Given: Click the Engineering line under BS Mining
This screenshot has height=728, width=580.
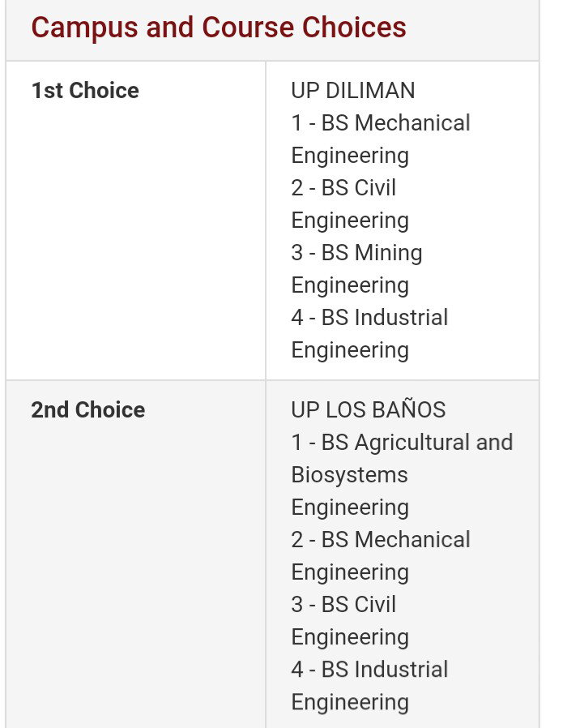Looking at the screenshot, I should click(x=350, y=285).
